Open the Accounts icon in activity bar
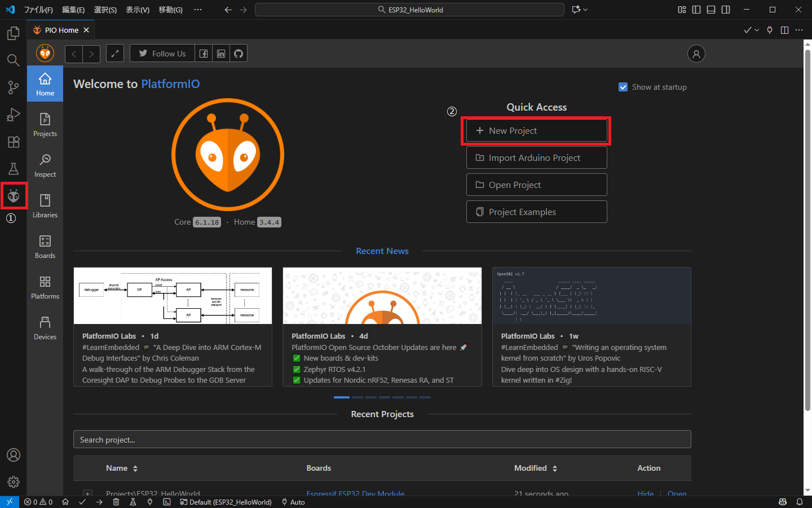The image size is (812, 508). 14,455
